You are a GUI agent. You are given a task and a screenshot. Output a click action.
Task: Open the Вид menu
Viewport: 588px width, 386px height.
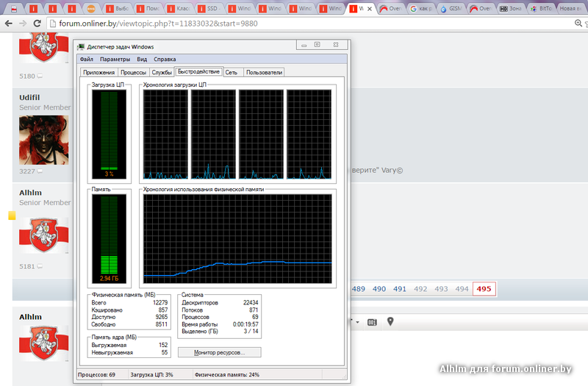coord(142,59)
